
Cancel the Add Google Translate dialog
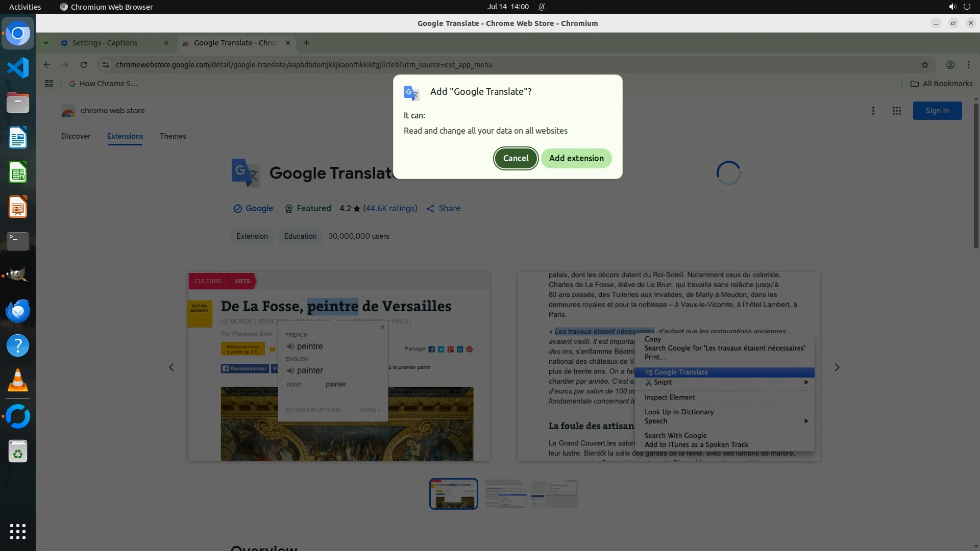516,158
